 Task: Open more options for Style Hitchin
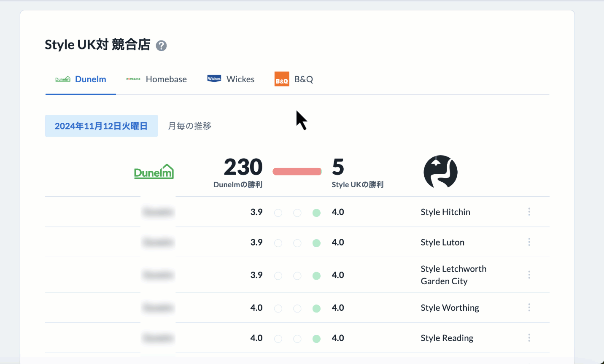click(529, 212)
